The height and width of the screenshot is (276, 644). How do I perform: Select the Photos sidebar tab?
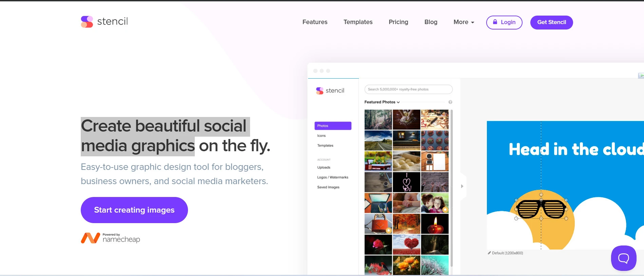click(x=333, y=126)
